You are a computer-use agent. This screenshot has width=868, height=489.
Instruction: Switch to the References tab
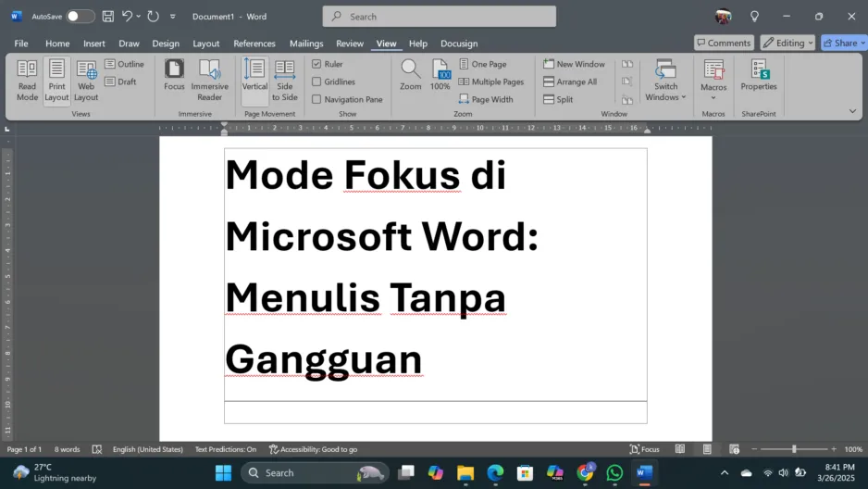click(254, 44)
